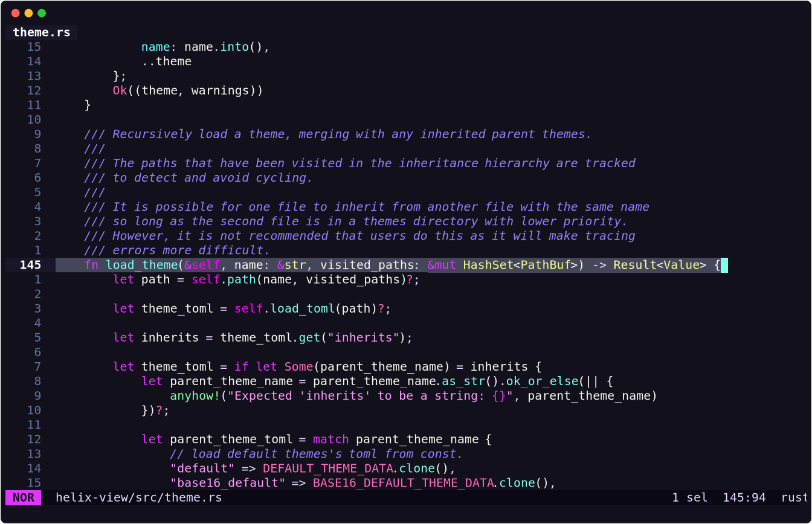Click the current line number 145
The height and width of the screenshot is (524, 812).
pyautogui.click(x=30, y=265)
